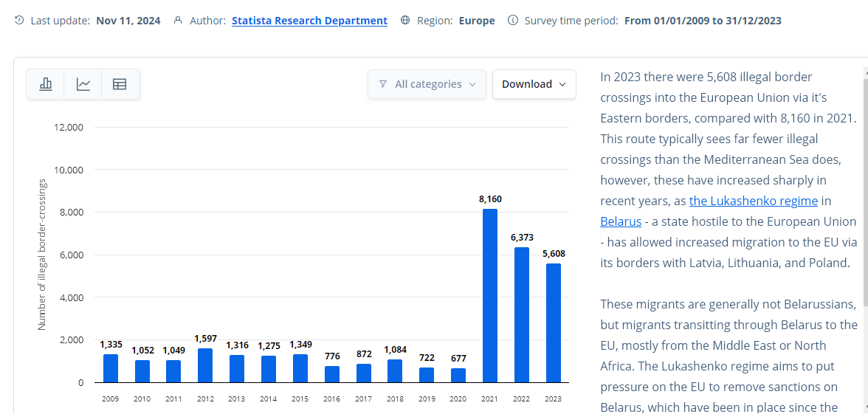
Task: Switch to bar chart view
Action: click(46, 84)
